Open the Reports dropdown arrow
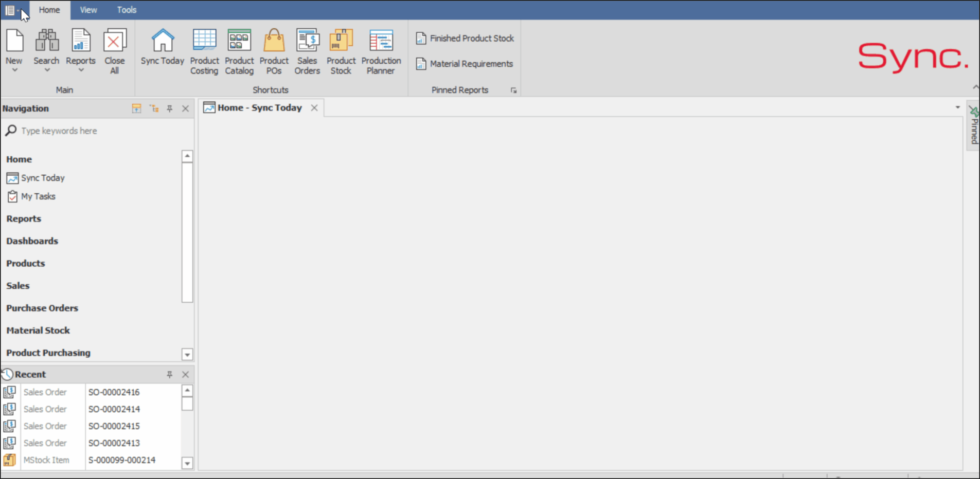The width and height of the screenshot is (980, 479). (x=81, y=70)
